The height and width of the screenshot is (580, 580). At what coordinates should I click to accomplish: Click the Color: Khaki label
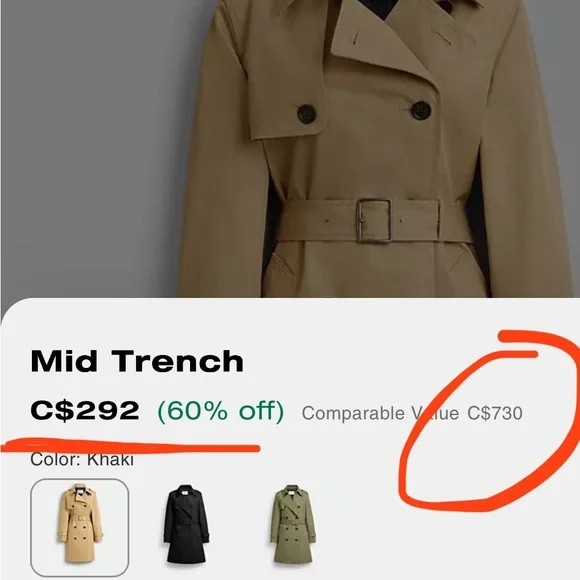point(82,460)
